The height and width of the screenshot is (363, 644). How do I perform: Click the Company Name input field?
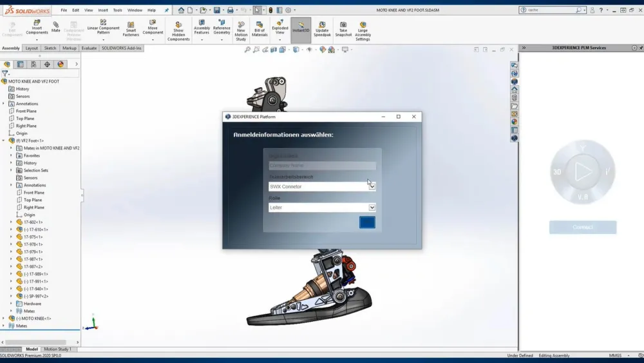coord(323,165)
